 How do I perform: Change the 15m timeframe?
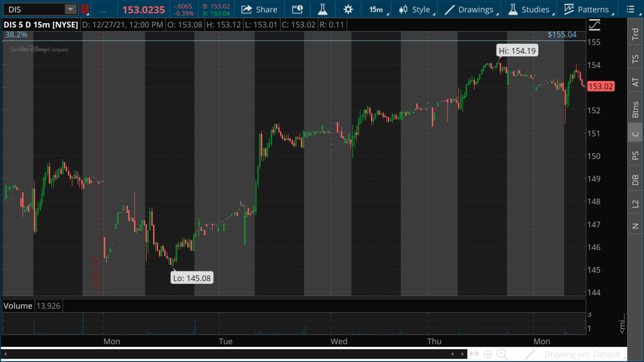click(378, 9)
